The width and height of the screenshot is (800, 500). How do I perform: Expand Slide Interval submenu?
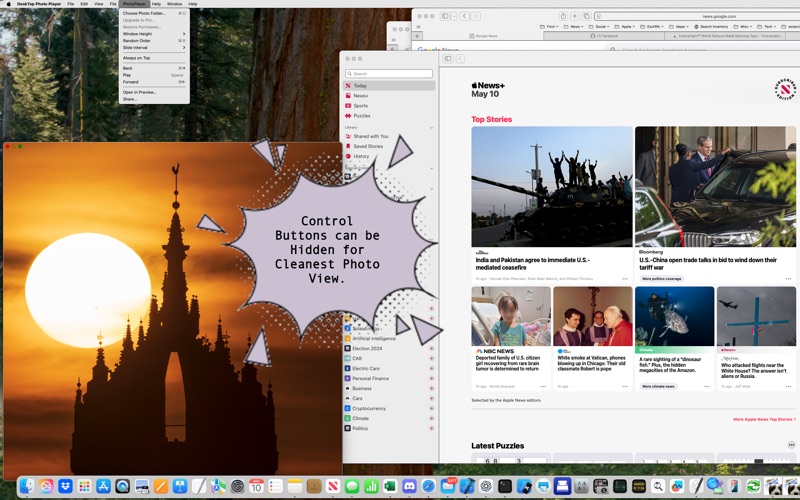[154, 47]
